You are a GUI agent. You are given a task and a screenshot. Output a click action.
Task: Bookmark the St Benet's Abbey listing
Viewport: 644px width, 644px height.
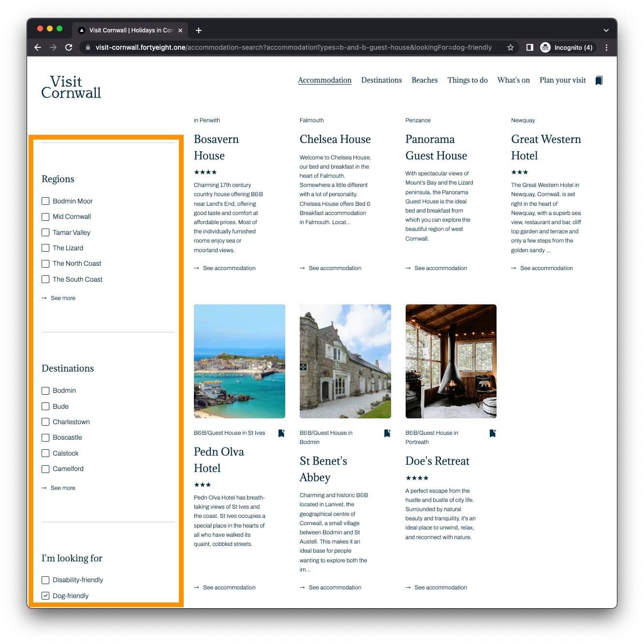click(387, 433)
